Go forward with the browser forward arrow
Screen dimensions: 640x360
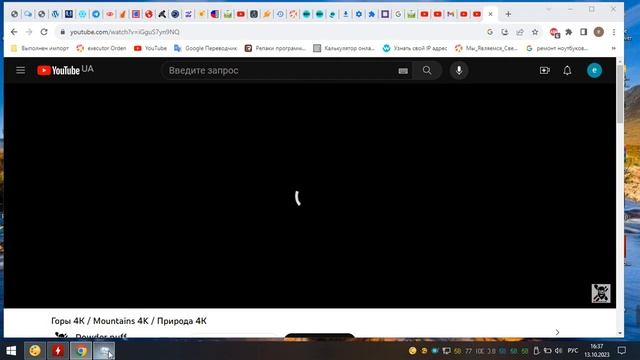pos(29,32)
